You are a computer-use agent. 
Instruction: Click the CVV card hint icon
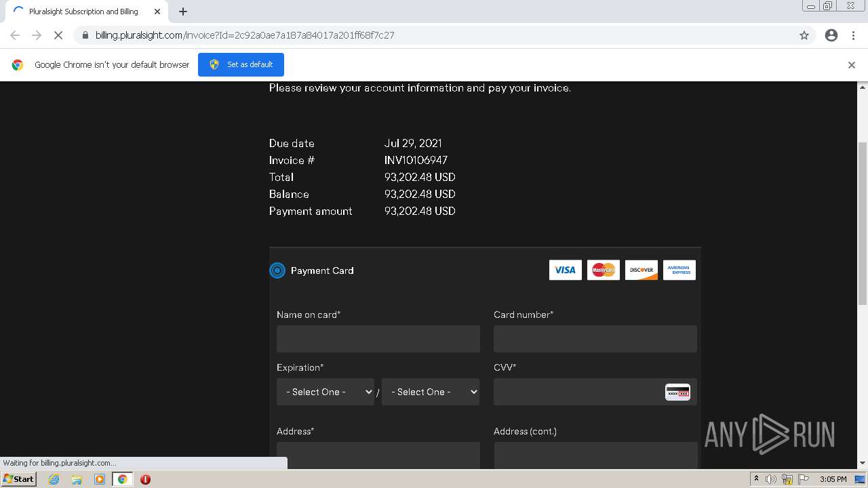tap(677, 392)
